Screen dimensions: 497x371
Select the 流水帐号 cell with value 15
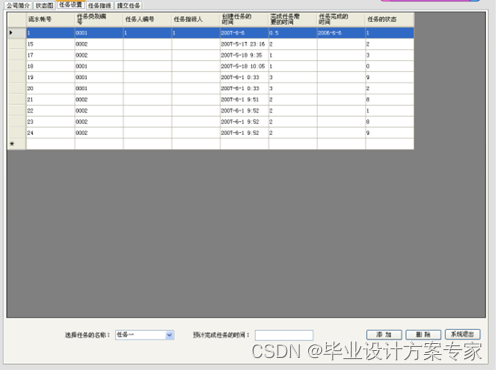[x=50, y=44]
